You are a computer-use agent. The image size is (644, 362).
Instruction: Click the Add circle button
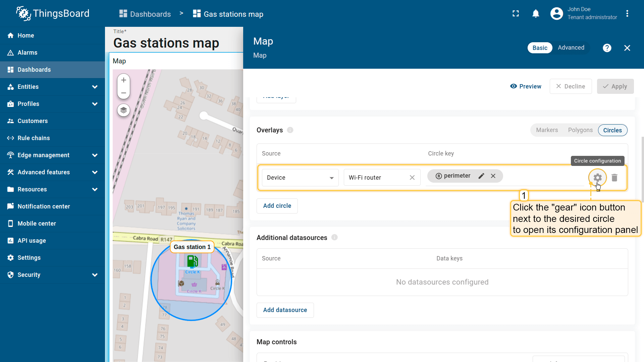click(x=277, y=206)
